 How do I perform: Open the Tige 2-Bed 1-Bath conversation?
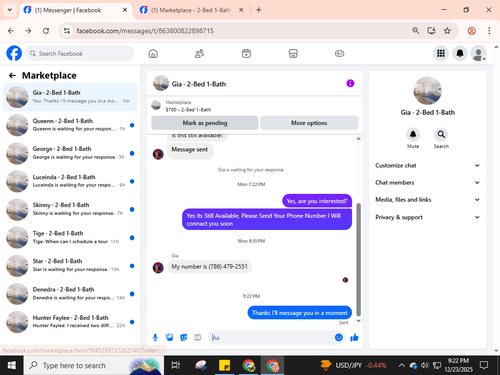(70, 238)
